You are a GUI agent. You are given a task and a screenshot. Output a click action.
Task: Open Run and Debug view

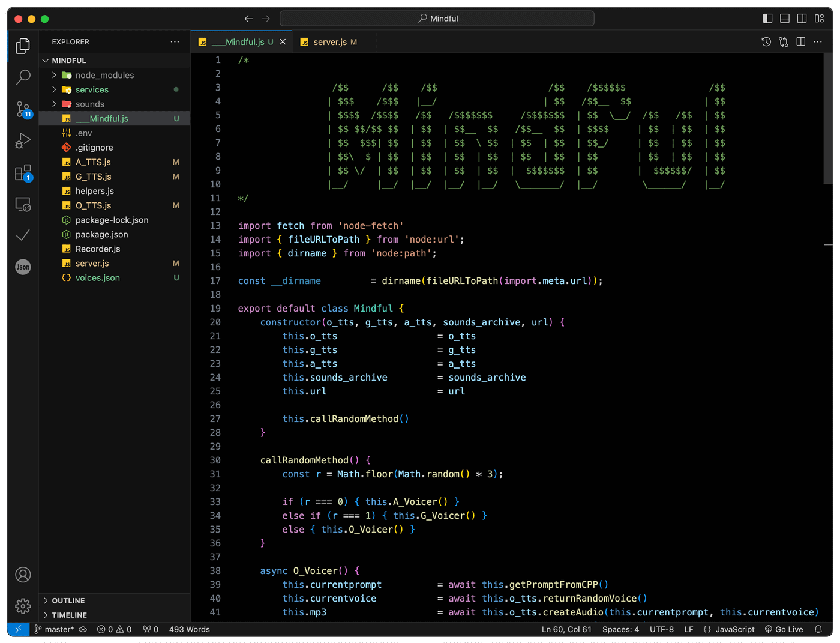click(x=23, y=141)
